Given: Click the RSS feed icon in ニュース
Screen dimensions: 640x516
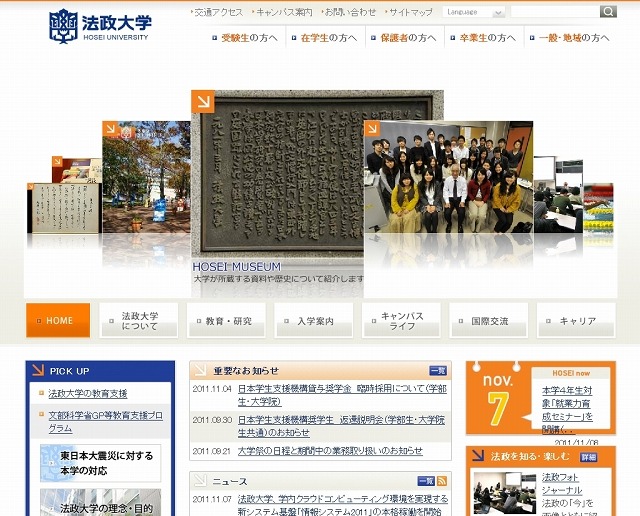Looking at the screenshot, I should (x=442, y=481).
